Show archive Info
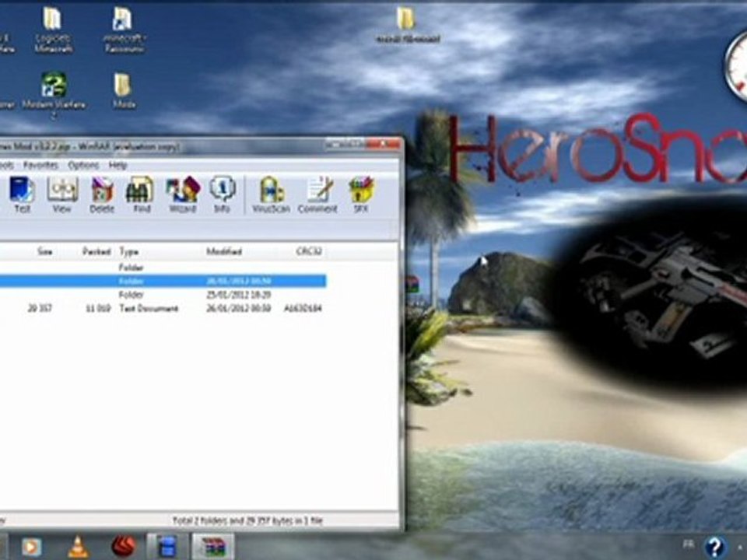This screenshot has width=747, height=560. coord(222,194)
